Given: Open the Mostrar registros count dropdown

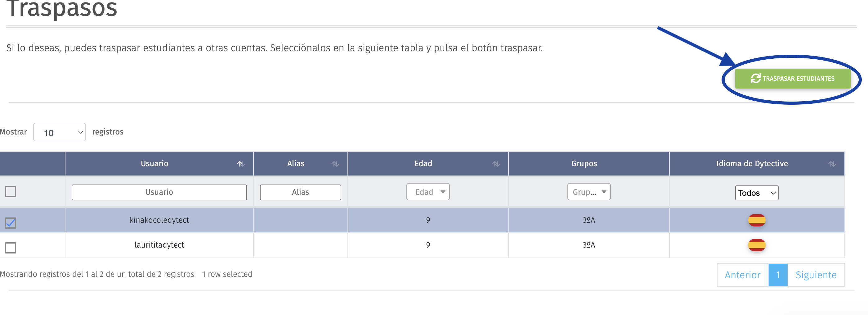Looking at the screenshot, I should [x=59, y=132].
